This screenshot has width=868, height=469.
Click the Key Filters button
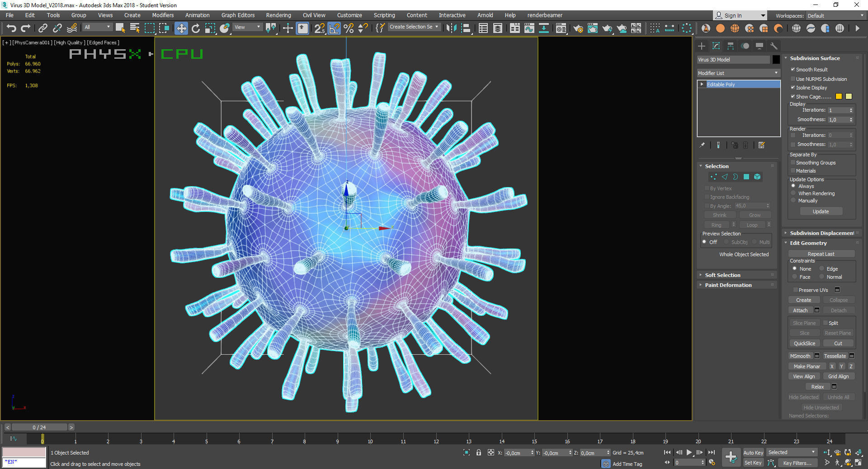797,463
